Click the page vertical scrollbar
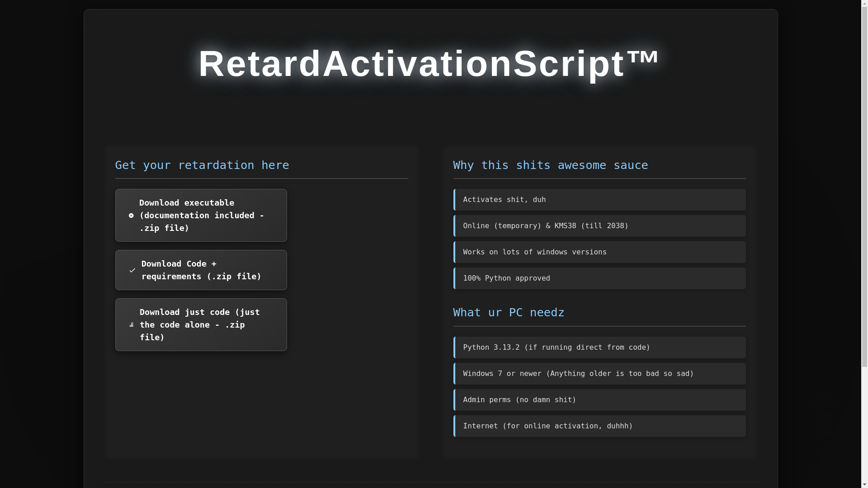868x488 pixels. point(864,244)
